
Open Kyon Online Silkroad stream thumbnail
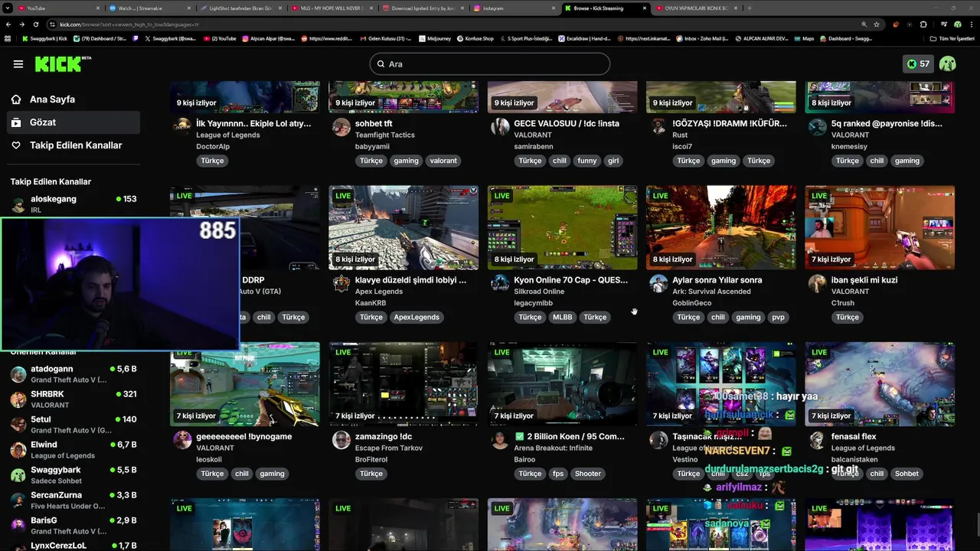pyautogui.click(x=562, y=227)
